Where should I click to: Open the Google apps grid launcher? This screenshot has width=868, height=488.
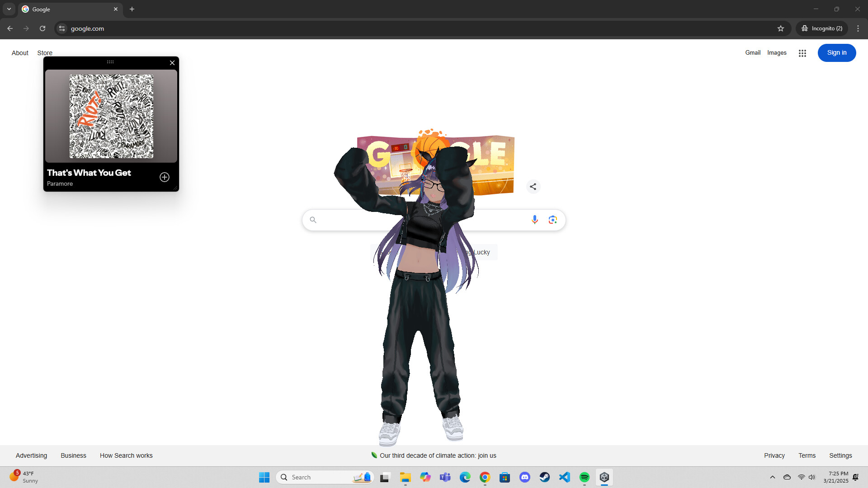(802, 53)
